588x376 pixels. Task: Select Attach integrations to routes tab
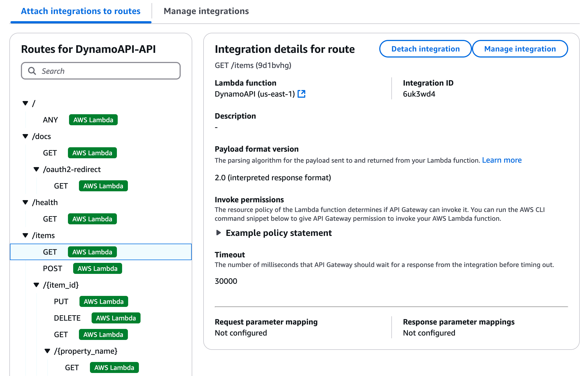[x=81, y=11]
